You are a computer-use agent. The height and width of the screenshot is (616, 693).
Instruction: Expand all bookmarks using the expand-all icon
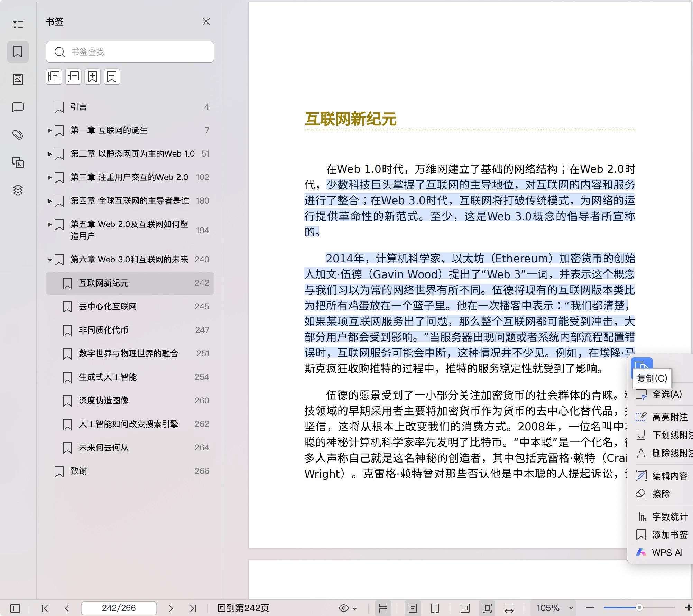pos(54,77)
